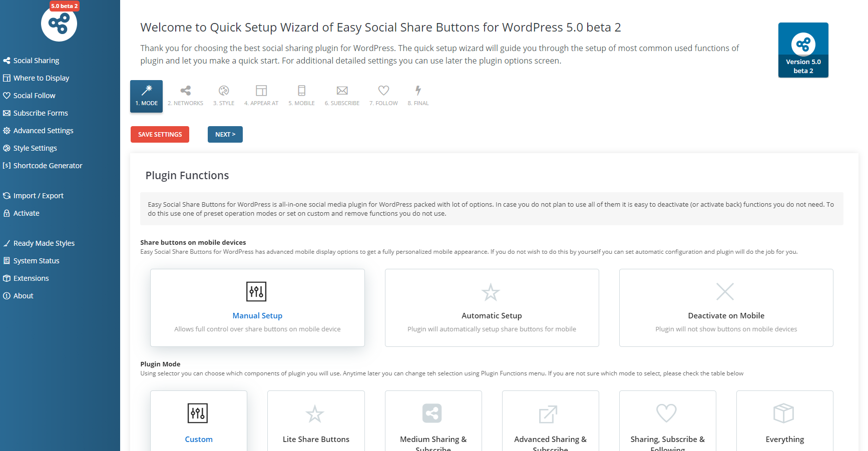Click the Lite Share Buttons star icon
This screenshot has width=868, height=451.
[315, 414]
